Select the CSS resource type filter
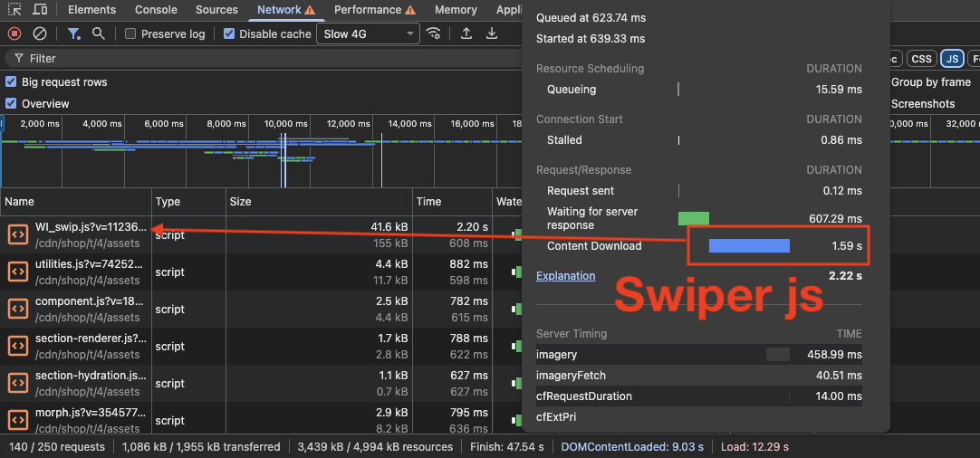This screenshot has height=458, width=980. (x=921, y=59)
